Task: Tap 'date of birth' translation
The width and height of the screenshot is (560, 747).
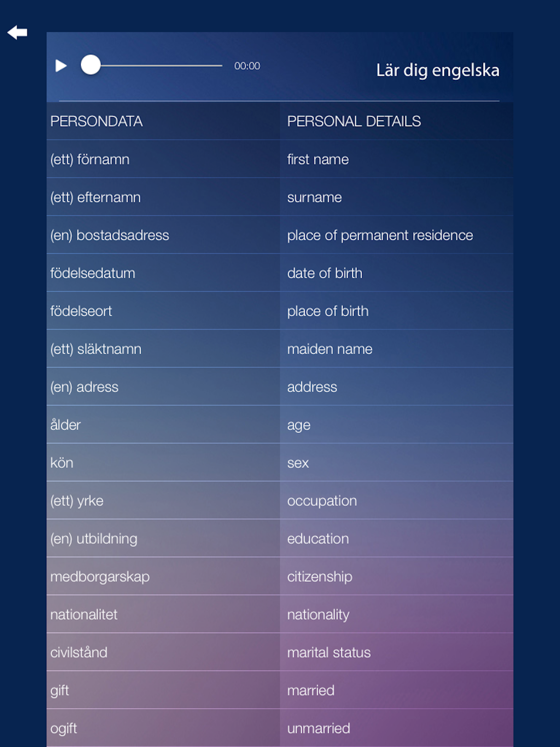Action: (325, 273)
